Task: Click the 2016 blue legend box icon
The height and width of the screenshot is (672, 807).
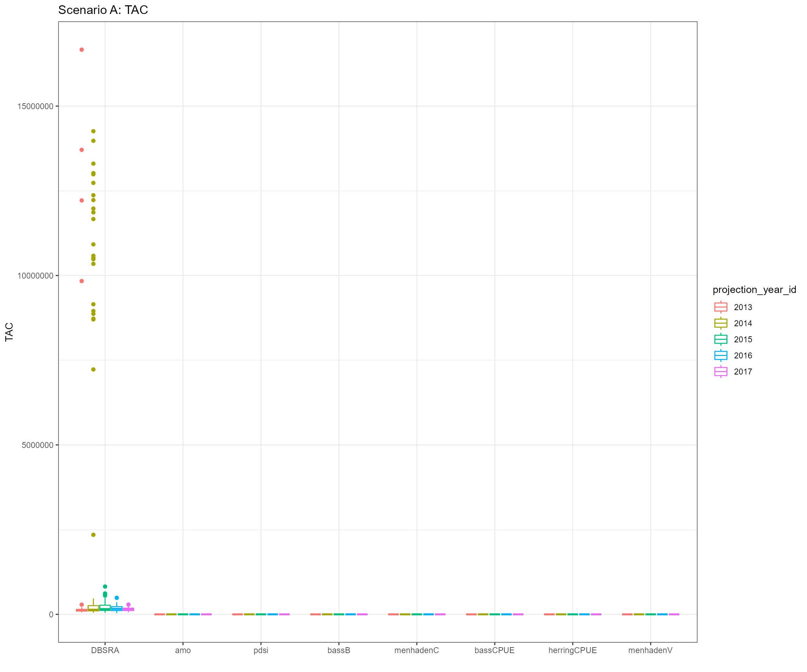Action: (x=721, y=356)
